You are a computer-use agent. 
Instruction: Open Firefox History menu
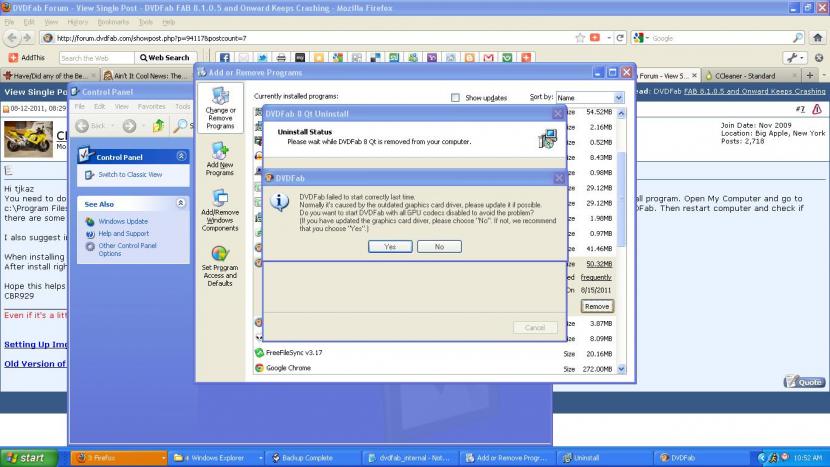pyautogui.click(x=77, y=22)
